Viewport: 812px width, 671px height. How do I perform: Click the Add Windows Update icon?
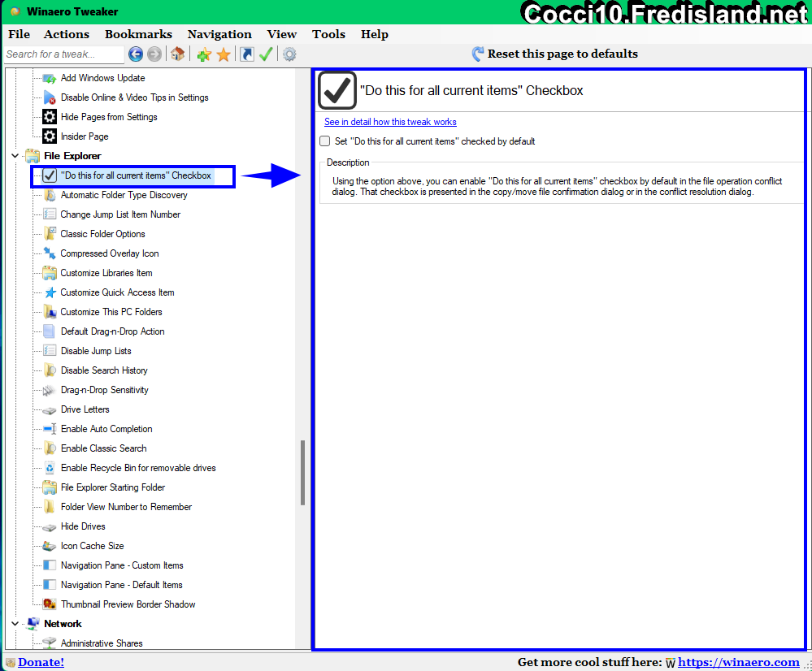pyautogui.click(x=50, y=78)
